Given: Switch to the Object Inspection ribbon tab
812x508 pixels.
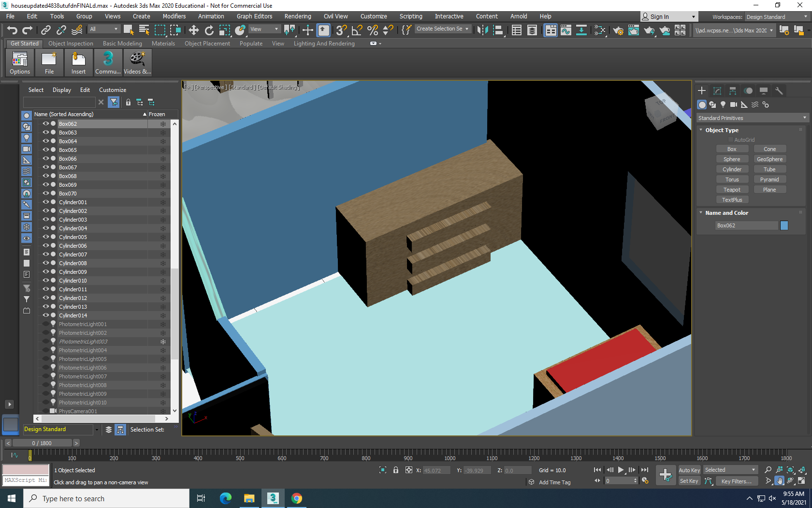Looking at the screenshot, I should click(71, 44).
